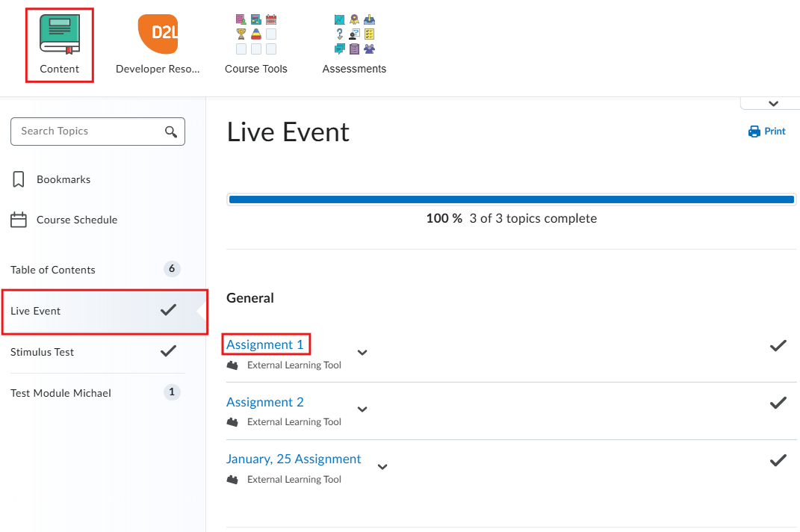Image resolution: width=800 pixels, height=532 pixels.
Task: Click the checkmark beside Assignment 1
Action: (x=778, y=345)
